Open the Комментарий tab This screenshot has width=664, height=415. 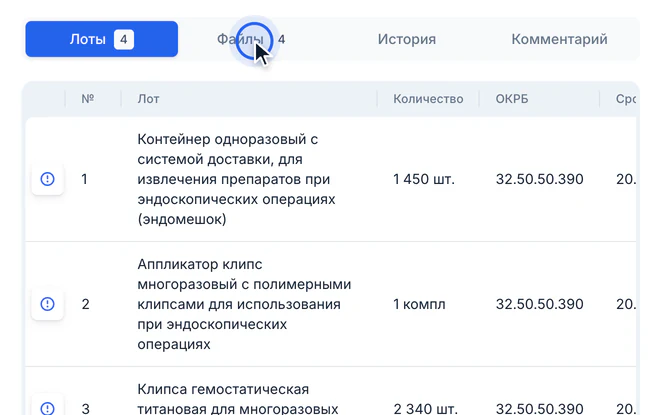coord(559,39)
